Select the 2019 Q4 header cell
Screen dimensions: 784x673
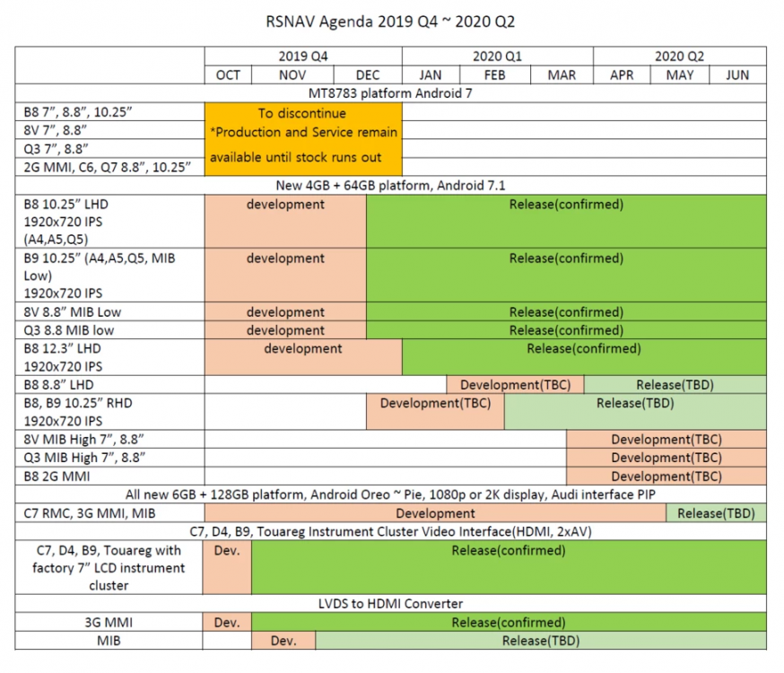pyautogui.click(x=303, y=56)
